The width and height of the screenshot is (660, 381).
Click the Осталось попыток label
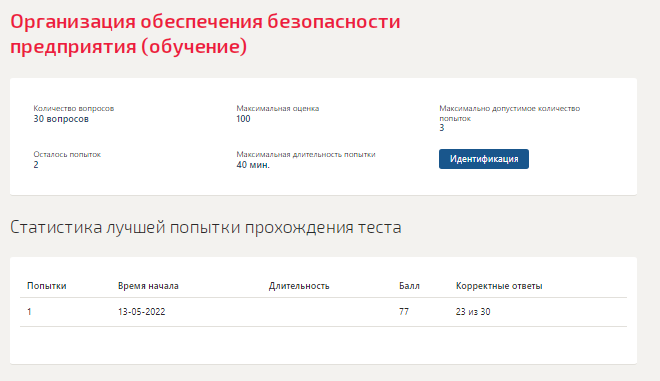(67, 155)
